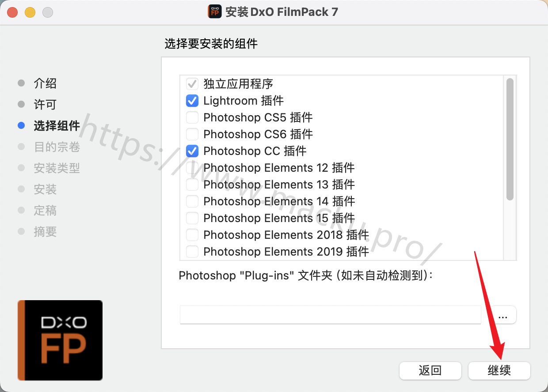
Task: Uncheck the Photoshop CC 插件 checkbox
Action: [x=192, y=151]
